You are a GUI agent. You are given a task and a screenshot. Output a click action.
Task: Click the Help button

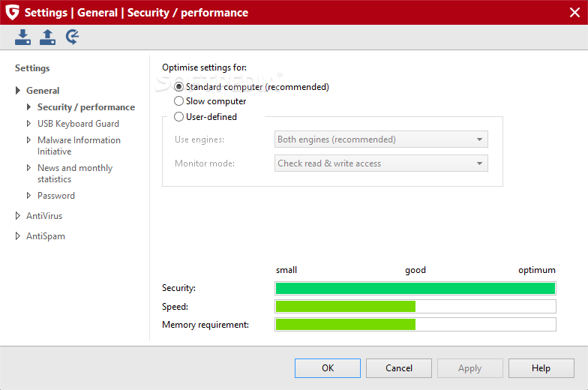[541, 367]
